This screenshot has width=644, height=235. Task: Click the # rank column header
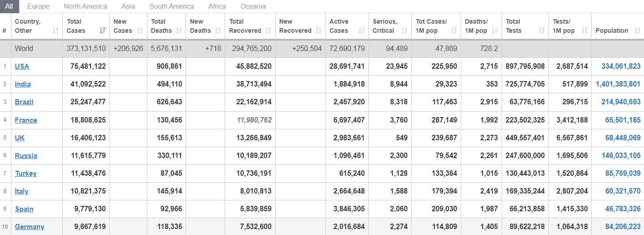point(4,31)
